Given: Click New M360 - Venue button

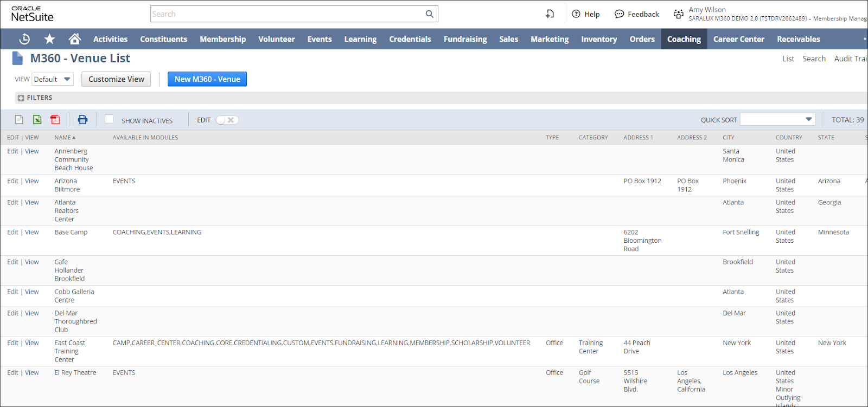Looking at the screenshot, I should 207,79.
